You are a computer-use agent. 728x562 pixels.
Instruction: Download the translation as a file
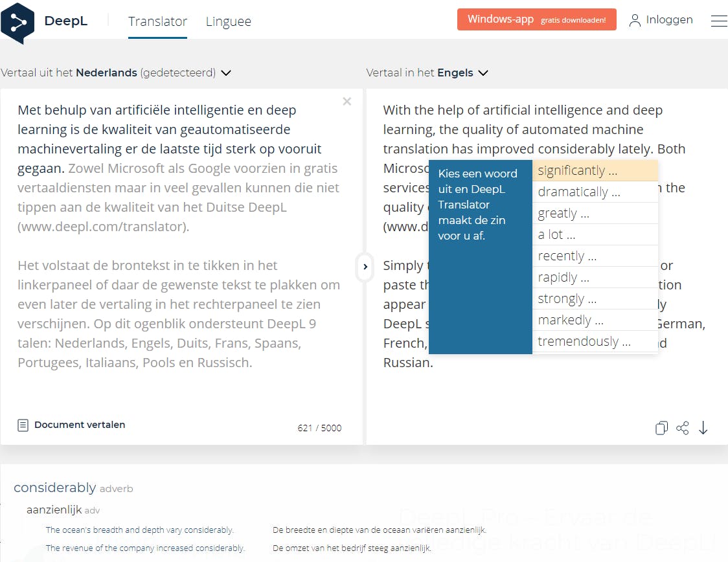click(x=703, y=428)
